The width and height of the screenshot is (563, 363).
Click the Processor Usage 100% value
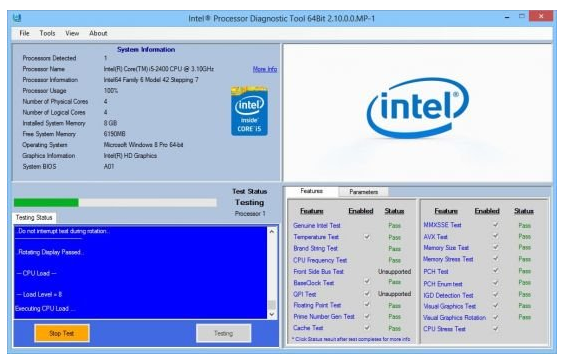pyautogui.click(x=111, y=90)
